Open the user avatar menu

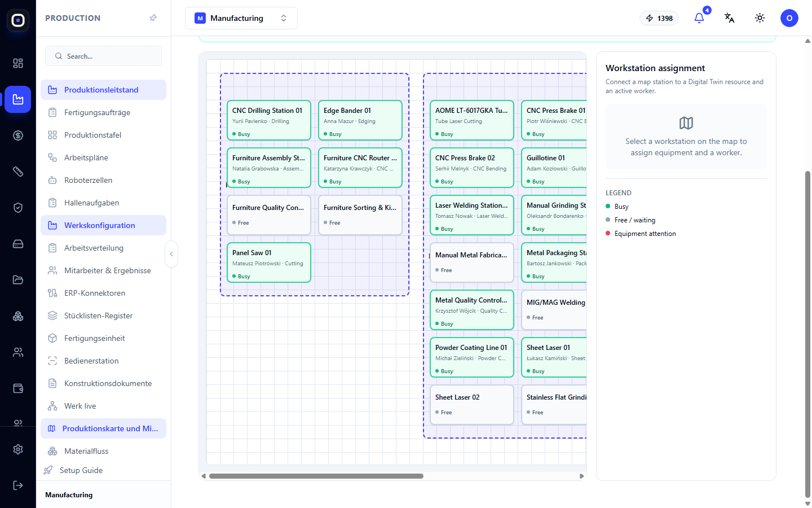pos(789,18)
